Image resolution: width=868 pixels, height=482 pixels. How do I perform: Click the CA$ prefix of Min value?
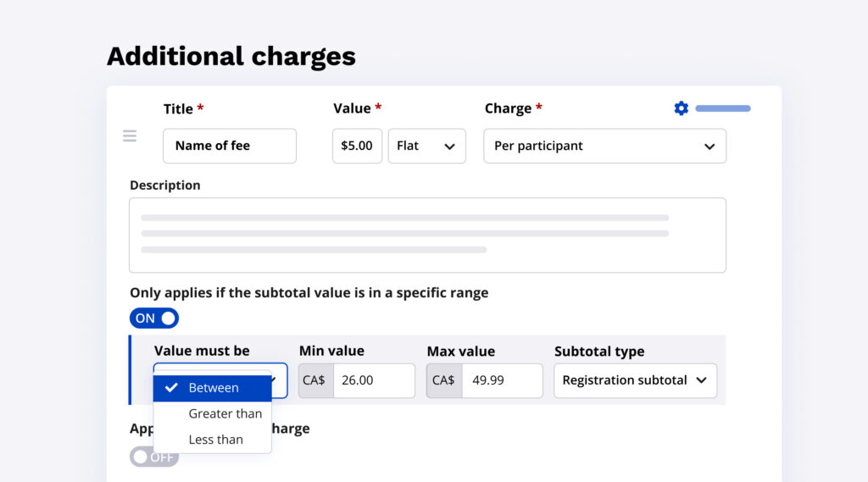tap(315, 380)
